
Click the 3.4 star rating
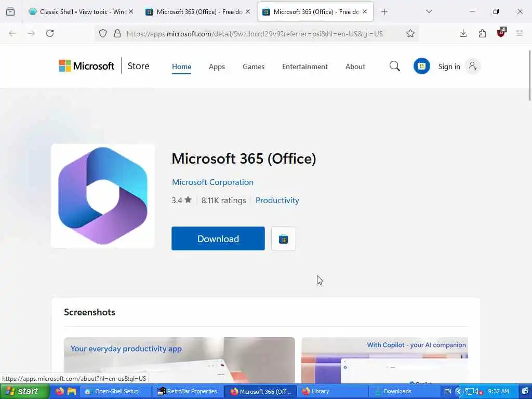pos(181,200)
